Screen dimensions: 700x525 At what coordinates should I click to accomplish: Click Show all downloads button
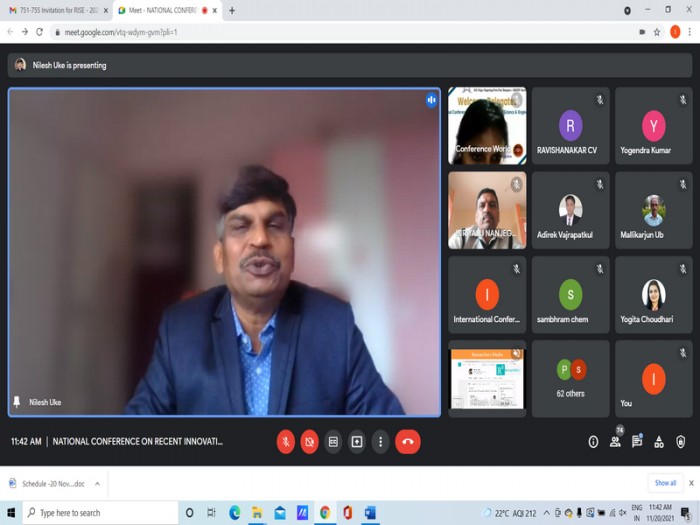click(665, 483)
